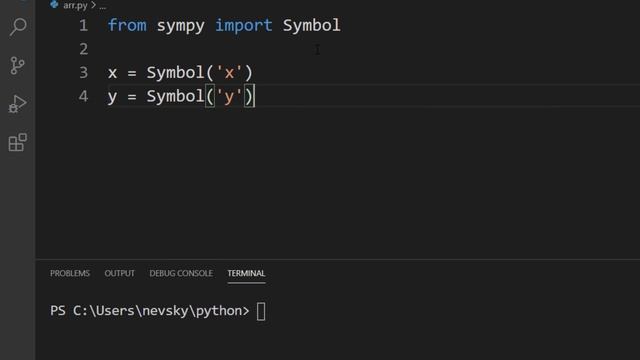Viewport: 640px width, 360px height.
Task: Click the arr.py breadcrumb file name
Action: click(x=75, y=6)
